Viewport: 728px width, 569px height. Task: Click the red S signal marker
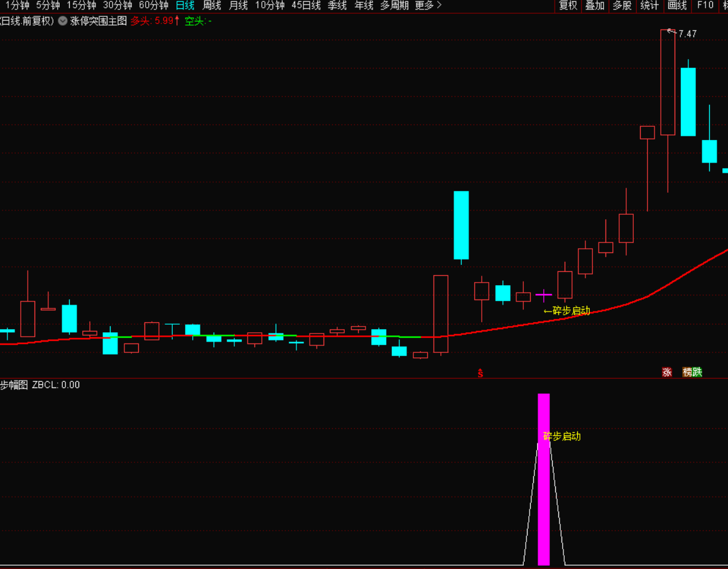point(481,373)
